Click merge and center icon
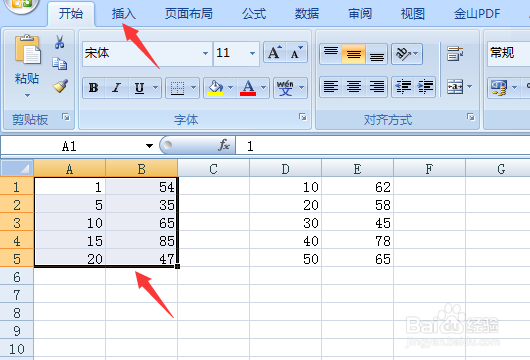 coord(455,87)
